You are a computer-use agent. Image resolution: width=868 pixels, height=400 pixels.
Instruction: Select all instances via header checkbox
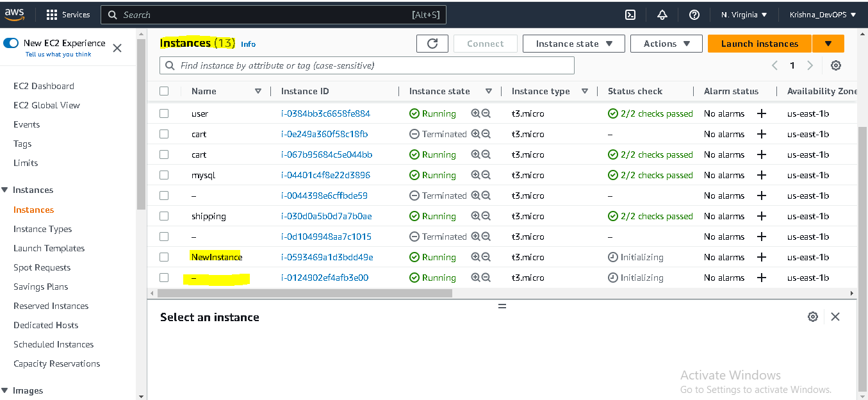[164, 90]
